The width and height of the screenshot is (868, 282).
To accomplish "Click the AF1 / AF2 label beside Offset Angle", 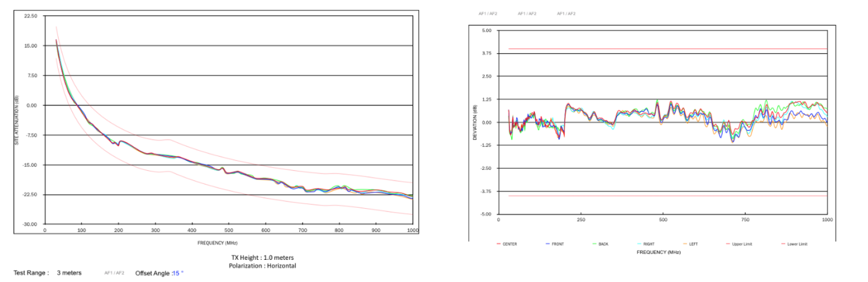I will click(114, 273).
